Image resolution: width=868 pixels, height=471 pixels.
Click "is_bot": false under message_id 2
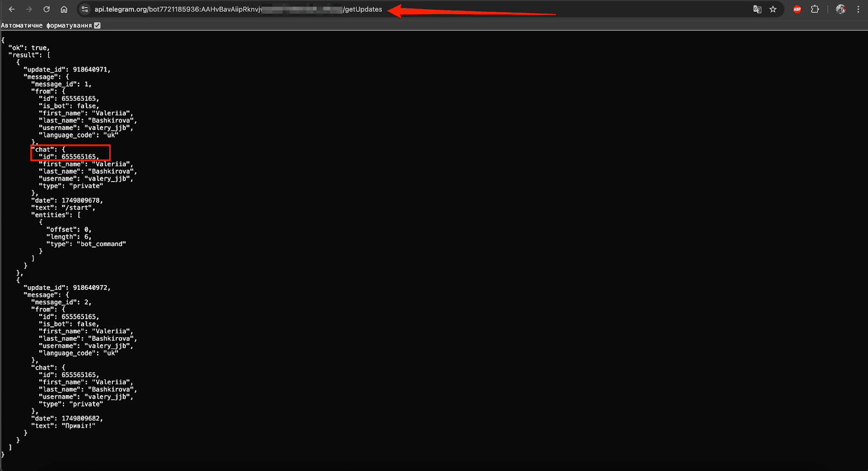click(69, 324)
